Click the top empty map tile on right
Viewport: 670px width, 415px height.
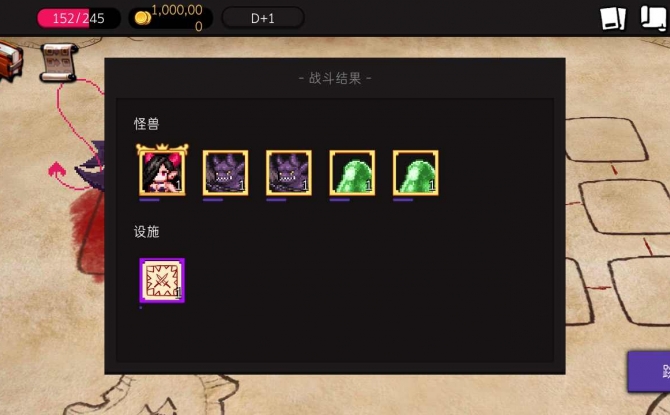pyautogui.click(x=606, y=140)
